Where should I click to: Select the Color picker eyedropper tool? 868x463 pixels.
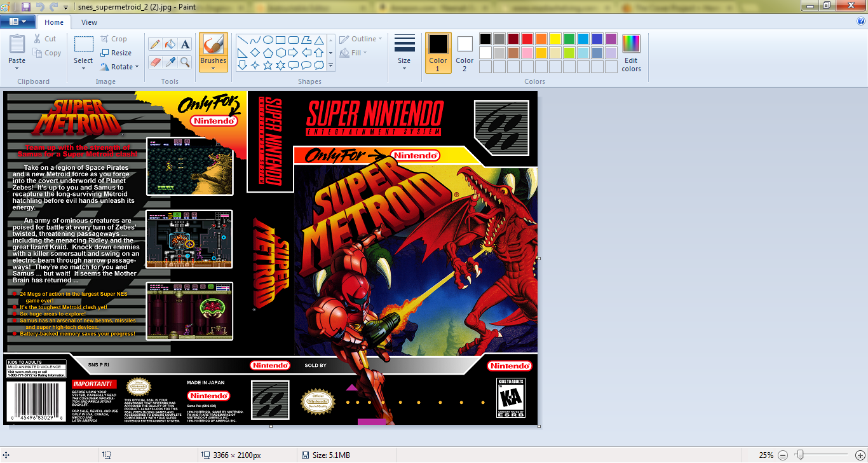coord(170,62)
